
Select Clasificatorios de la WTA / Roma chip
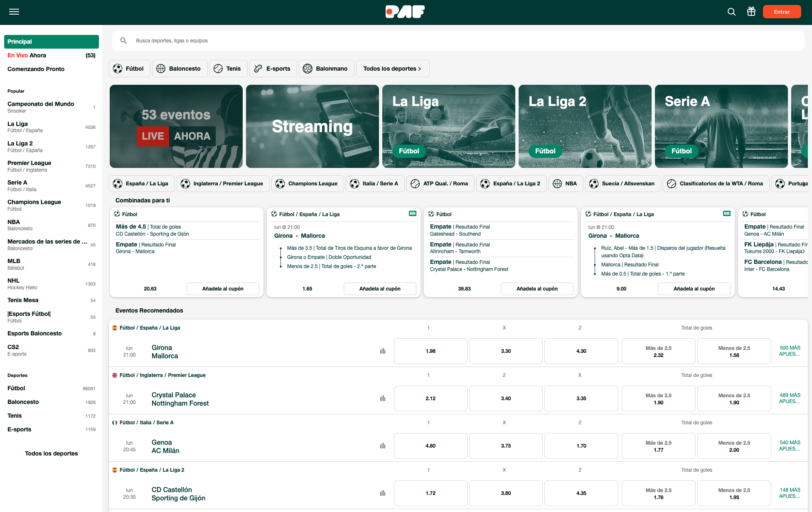point(716,184)
